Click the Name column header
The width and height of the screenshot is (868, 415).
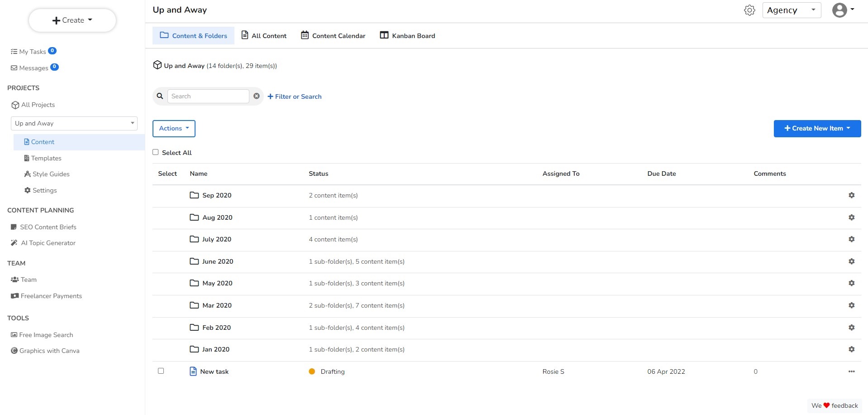point(199,174)
